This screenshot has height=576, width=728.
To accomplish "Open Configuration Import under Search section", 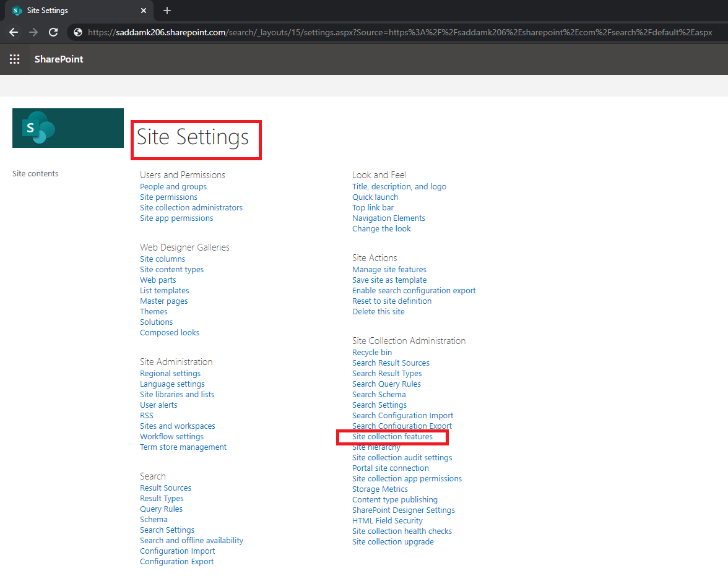I will 177,551.
